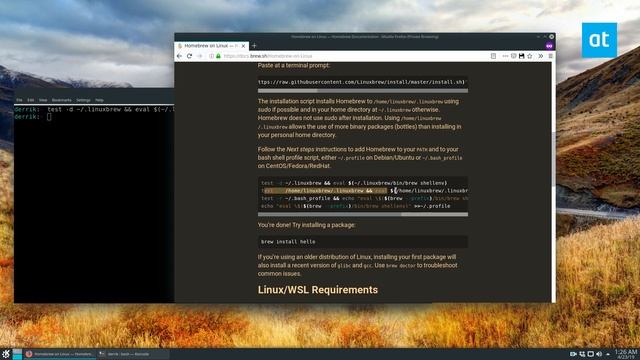640x360 pixels.
Task: Open Konsole View menu
Action: (x=43, y=100)
